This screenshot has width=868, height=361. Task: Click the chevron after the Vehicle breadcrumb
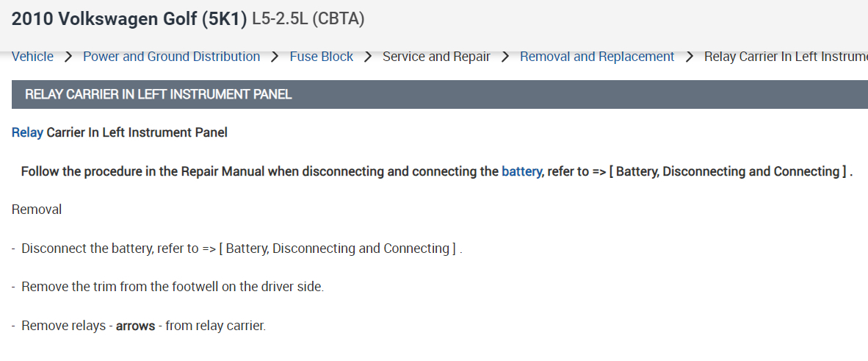pos(68,57)
